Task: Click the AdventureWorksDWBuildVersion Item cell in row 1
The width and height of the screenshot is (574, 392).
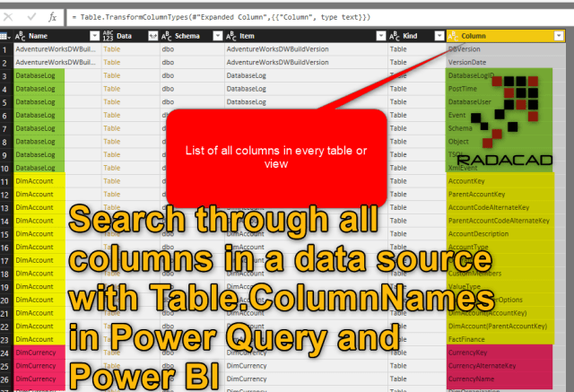Action: [x=306, y=49]
